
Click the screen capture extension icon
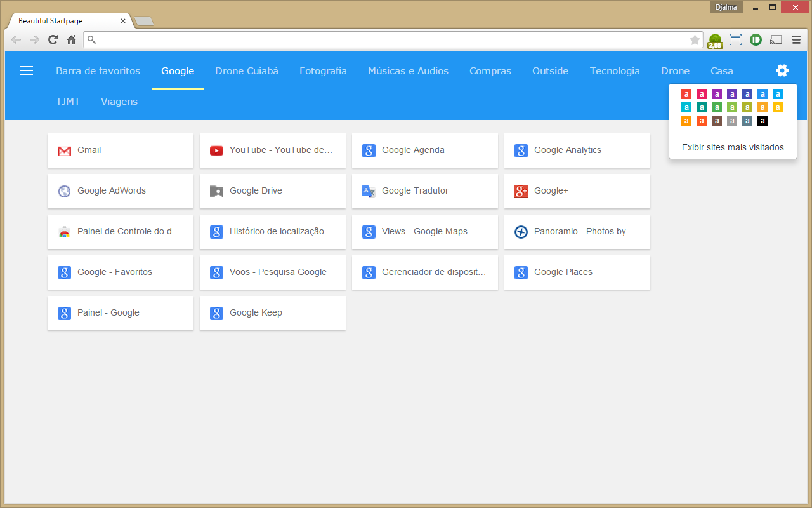pos(735,40)
